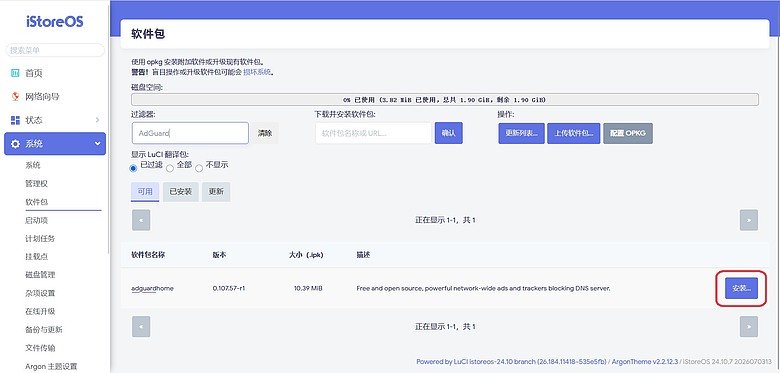This screenshot has height=373, width=780.
Task: Open the Powered by LuCI footer link
Action: [511, 362]
